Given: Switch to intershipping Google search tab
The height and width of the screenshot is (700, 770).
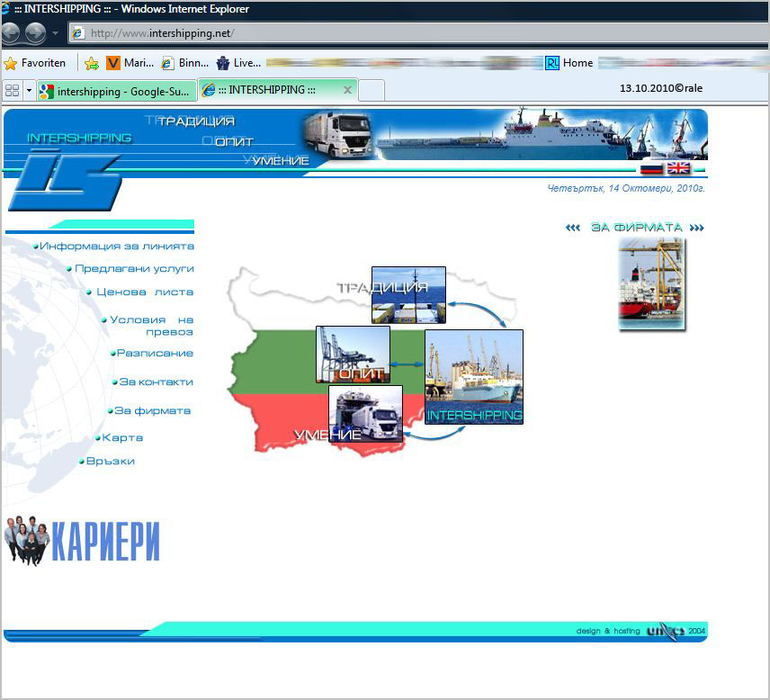Looking at the screenshot, I should (x=115, y=91).
